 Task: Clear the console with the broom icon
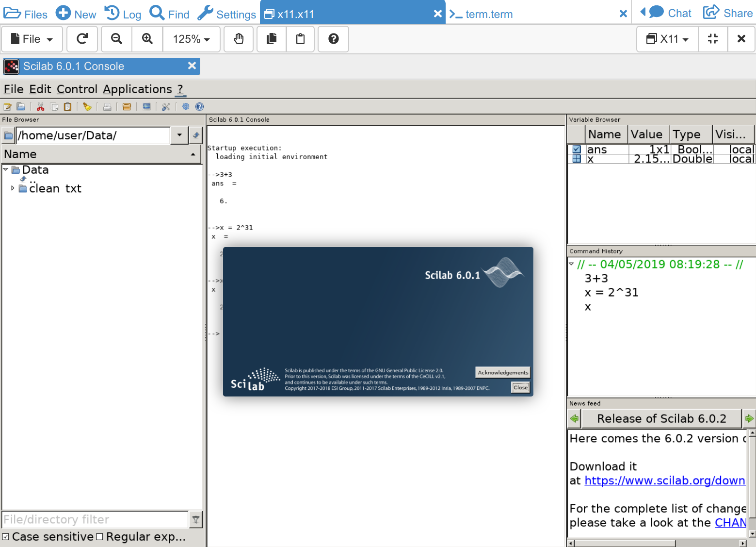(87, 107)
